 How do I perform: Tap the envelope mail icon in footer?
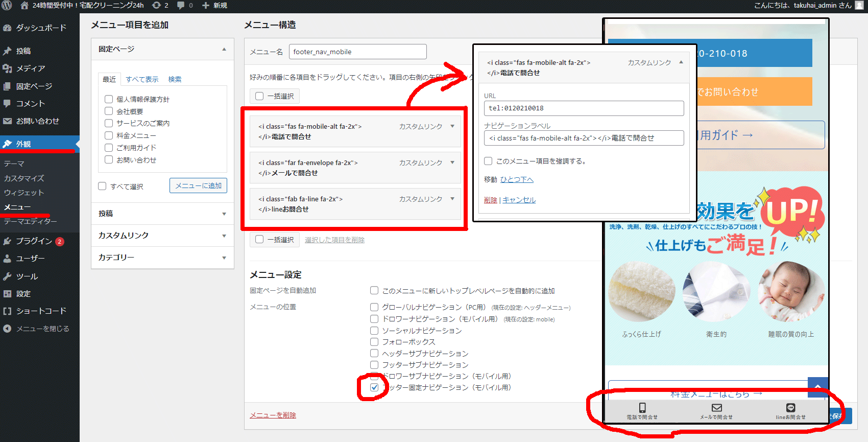tap(716, 408)
